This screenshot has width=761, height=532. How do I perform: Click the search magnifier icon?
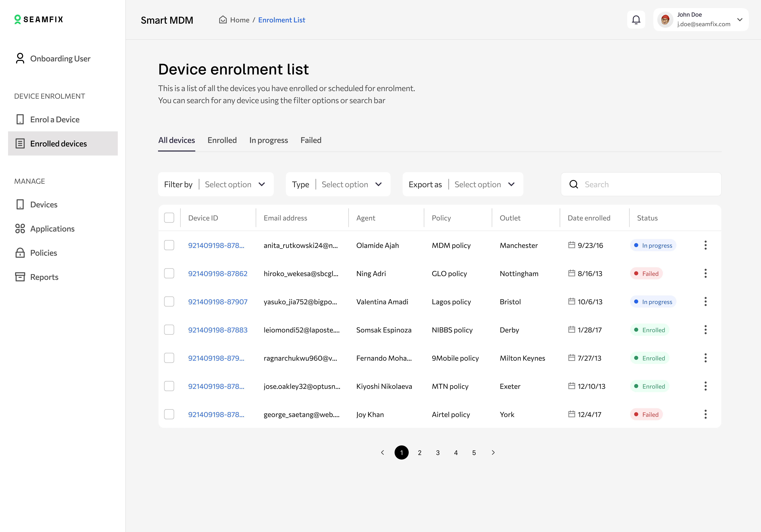point(574,184)
